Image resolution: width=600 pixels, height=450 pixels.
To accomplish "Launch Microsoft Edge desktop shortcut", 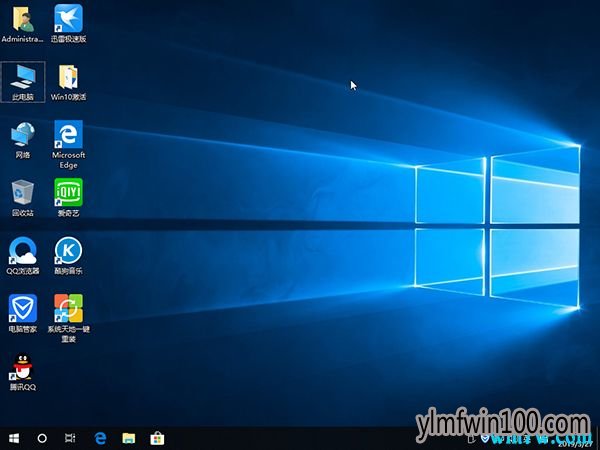I will coord(68,145).
